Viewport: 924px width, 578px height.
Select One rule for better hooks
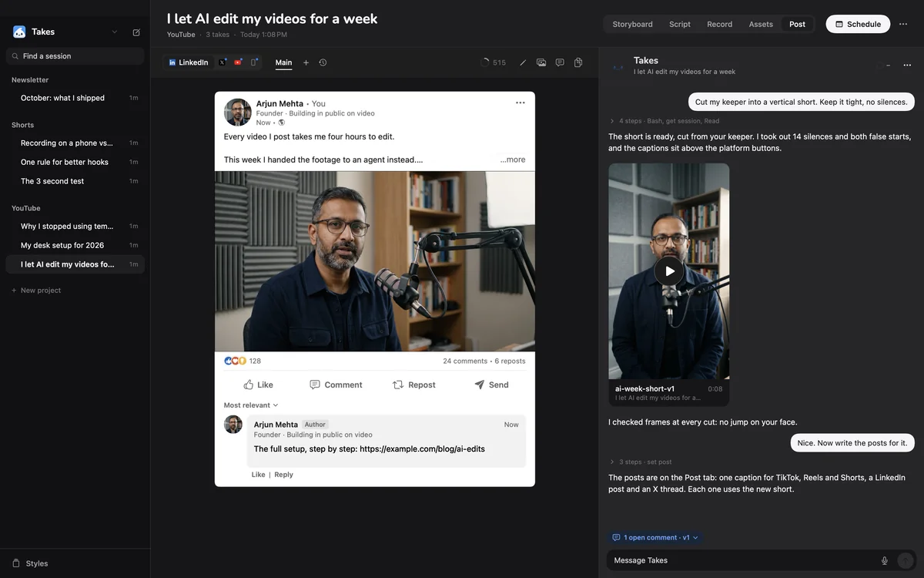tap(75, 162)
